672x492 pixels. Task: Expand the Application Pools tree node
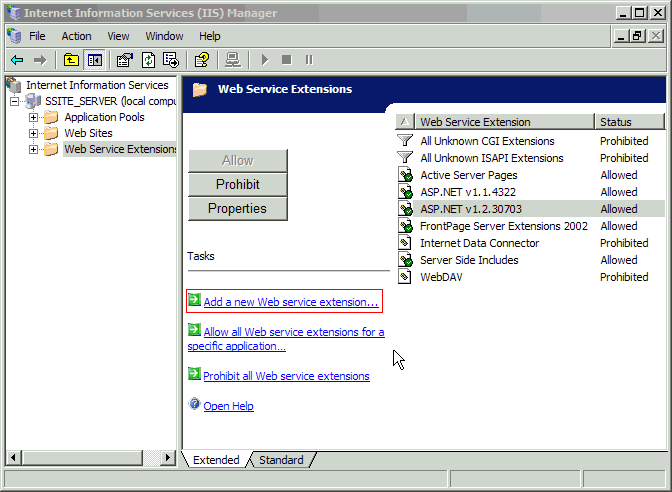click(33, 117)
